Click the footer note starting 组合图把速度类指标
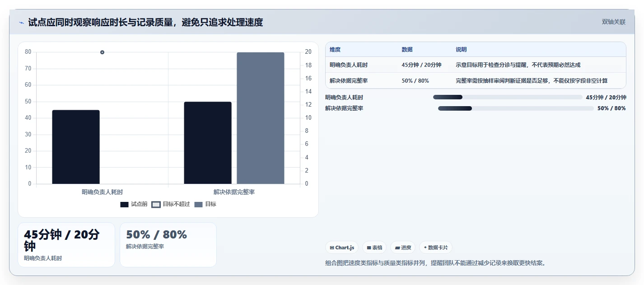 (435, 263)
